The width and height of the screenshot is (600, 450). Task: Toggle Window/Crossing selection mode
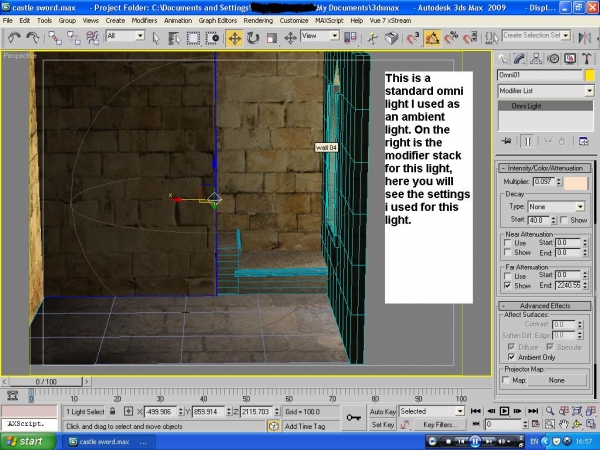click(212, 38)
